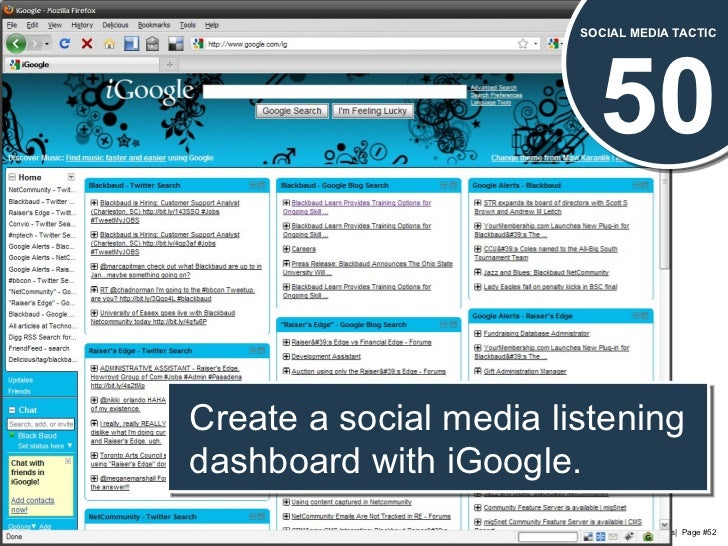
Task: Open 'FriendFeed - search' sidebar item
Action: pos(39,348)
